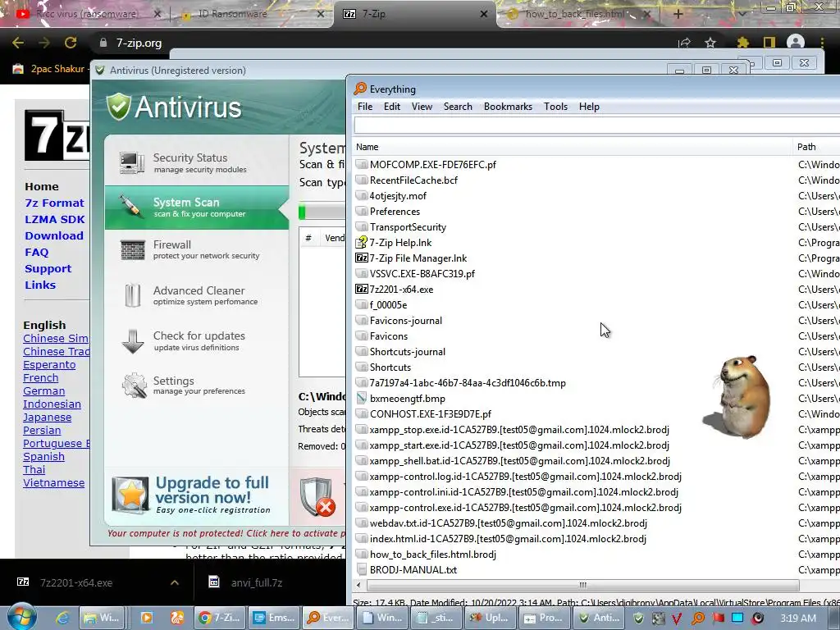Click the horizontal scrollbar in Everything
This screenshot has height=630, width=840.
pyautogui.click(x=583, y=585)
